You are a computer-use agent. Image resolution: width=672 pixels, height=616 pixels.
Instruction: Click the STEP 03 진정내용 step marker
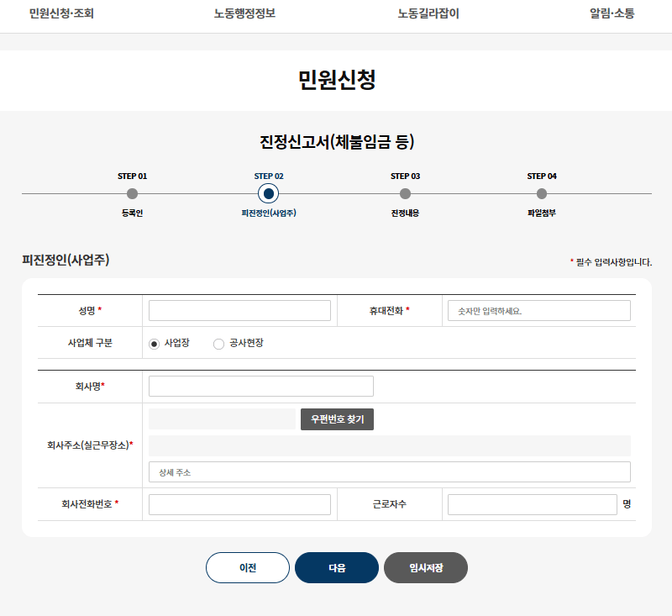click(406, 192)
